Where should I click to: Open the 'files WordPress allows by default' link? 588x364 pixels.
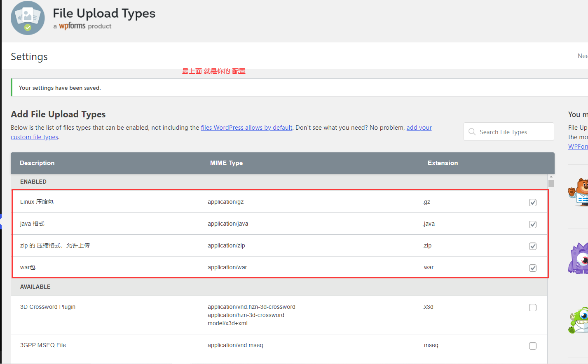[246, 128]
